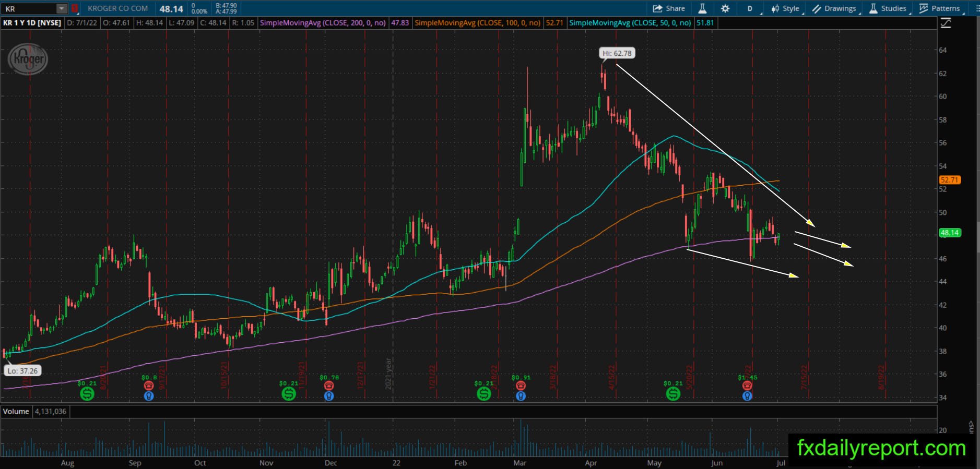Open the Studies menu

point(889,8)
